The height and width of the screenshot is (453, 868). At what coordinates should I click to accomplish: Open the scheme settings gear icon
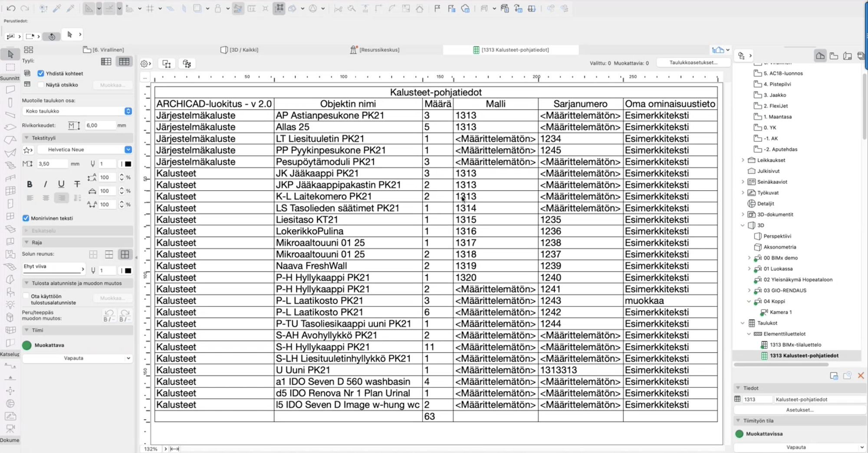[x=146, y=64]
